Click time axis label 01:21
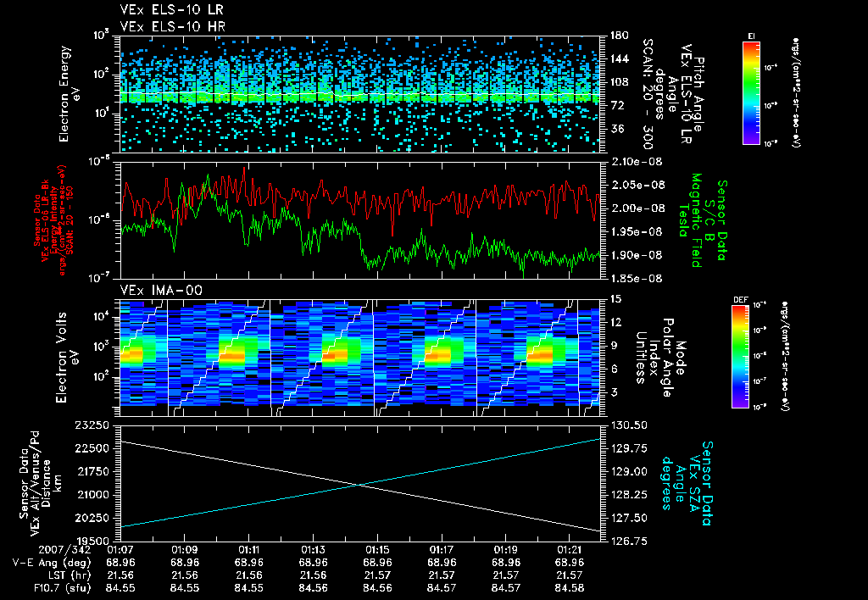 [x=570, y=550]
